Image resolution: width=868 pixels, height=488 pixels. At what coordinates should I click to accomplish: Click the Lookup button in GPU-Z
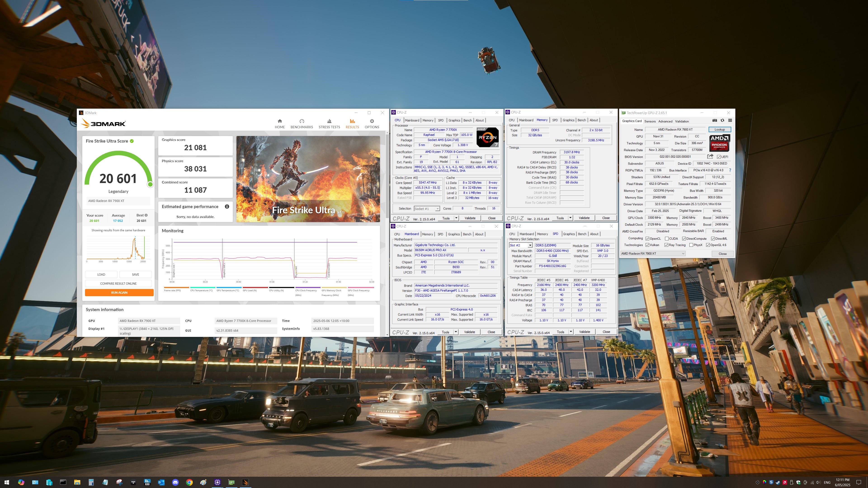719,130
